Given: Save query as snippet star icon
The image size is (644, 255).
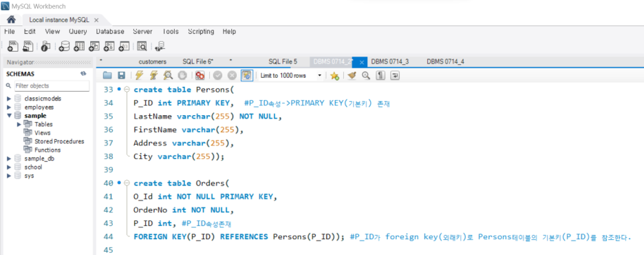Looking at the screenshot, I should click(x=334, y=75).
